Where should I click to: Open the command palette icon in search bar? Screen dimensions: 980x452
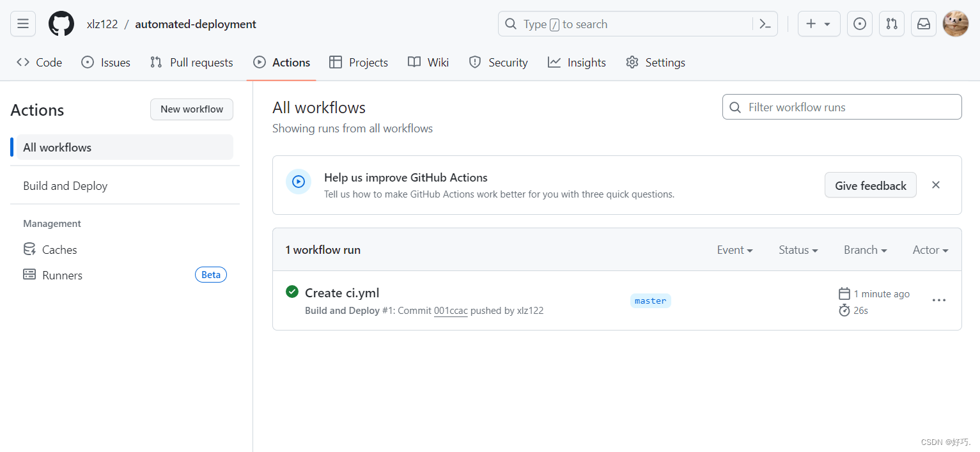(765, 24)
